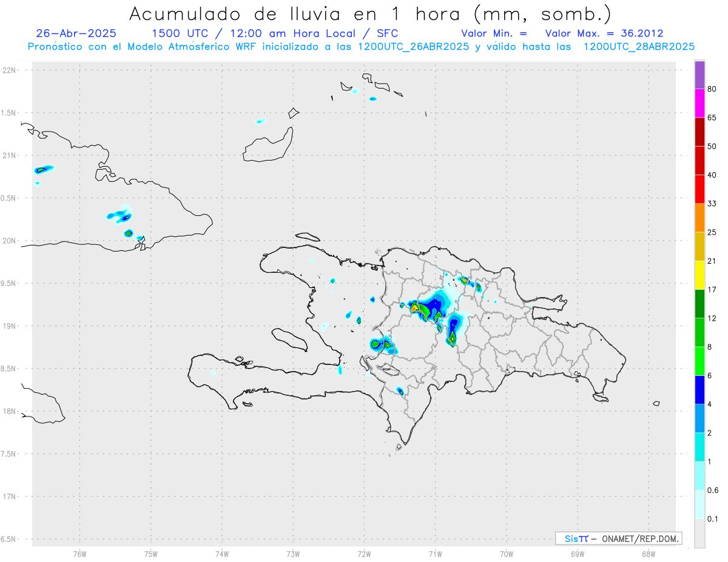
Task: Click the colorbar value '0.6'
Action: click(x=713, y=490)
